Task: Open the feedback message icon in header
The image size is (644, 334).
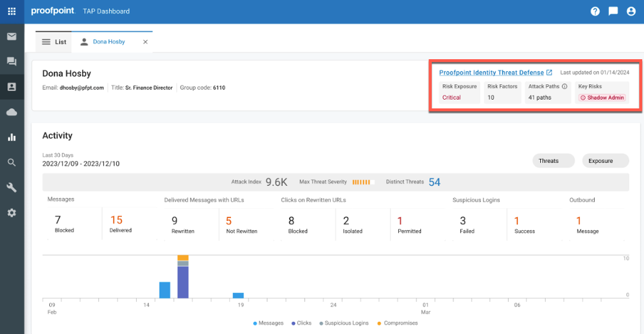Action: pos(613,11)
